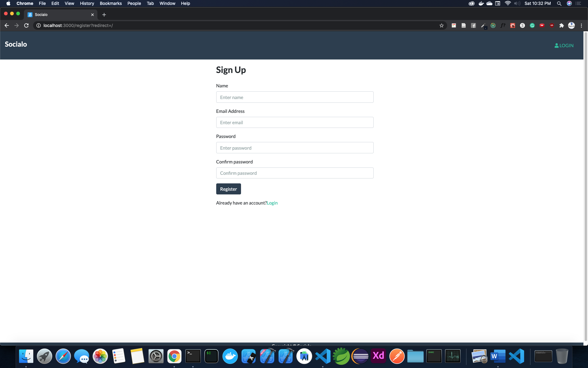Screen dimensions: 588x368
Task: Focus the Enter name input field
Action: [295, 97]
